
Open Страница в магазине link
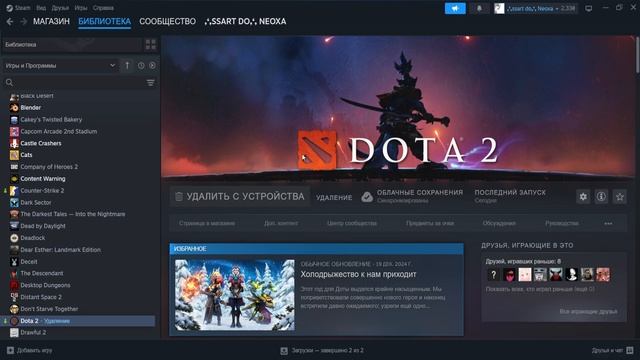[x=207, y=224]
